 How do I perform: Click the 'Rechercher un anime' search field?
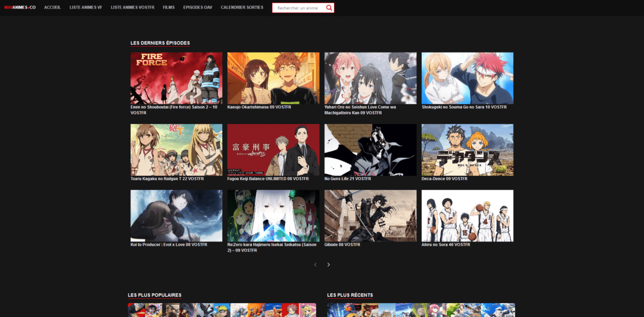click(298, 8)
